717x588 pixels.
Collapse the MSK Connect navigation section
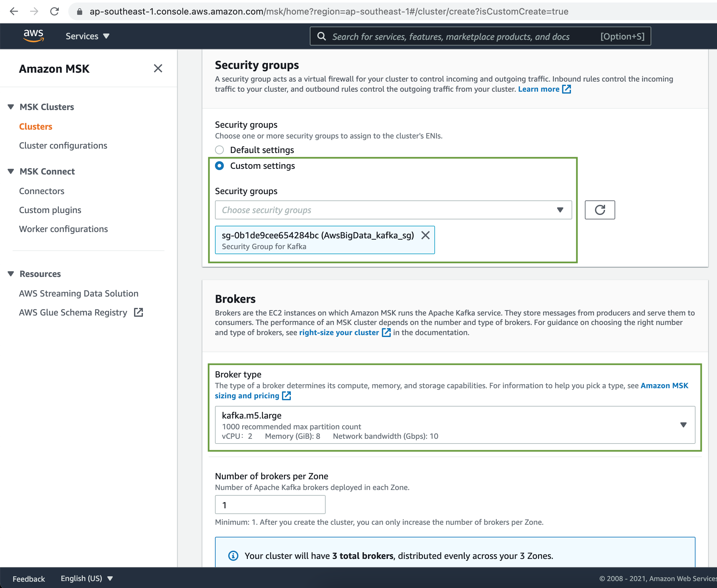[x=11, y=171]
